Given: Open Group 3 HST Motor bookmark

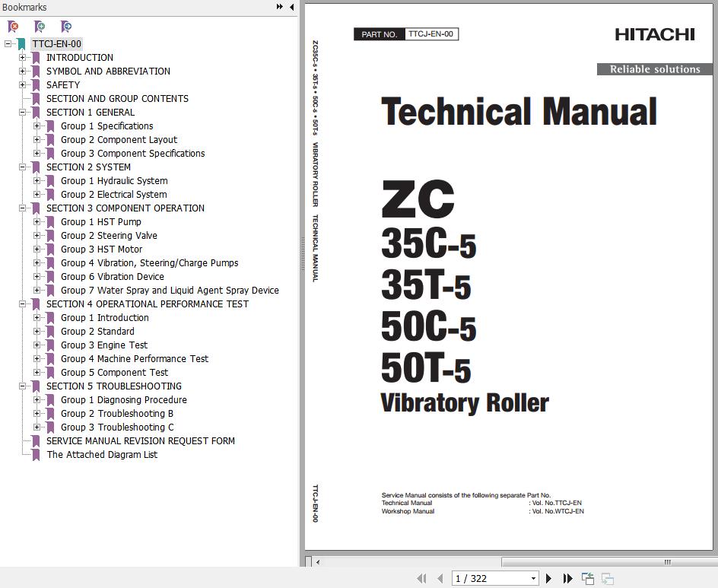Looking at the screenshot, I should click(x=102, y=250).
